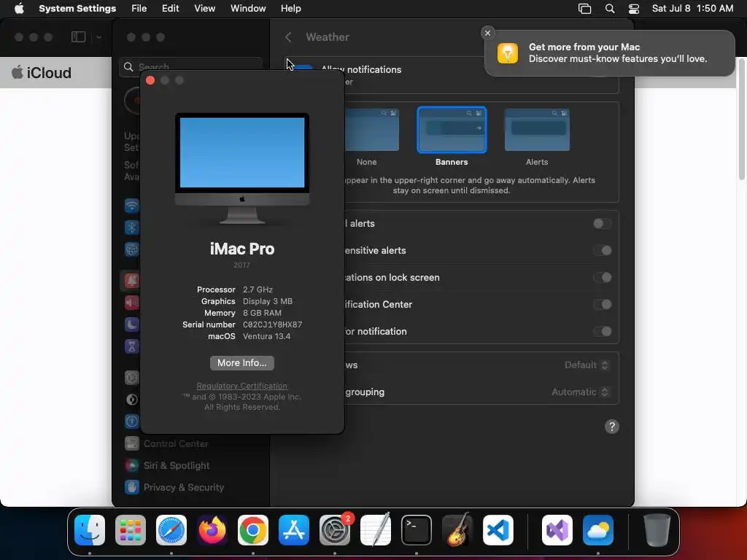Launch Visual Studio Code from the Dock
The image size is (747, 560).
pyautogui.click(x=498, y=530)
